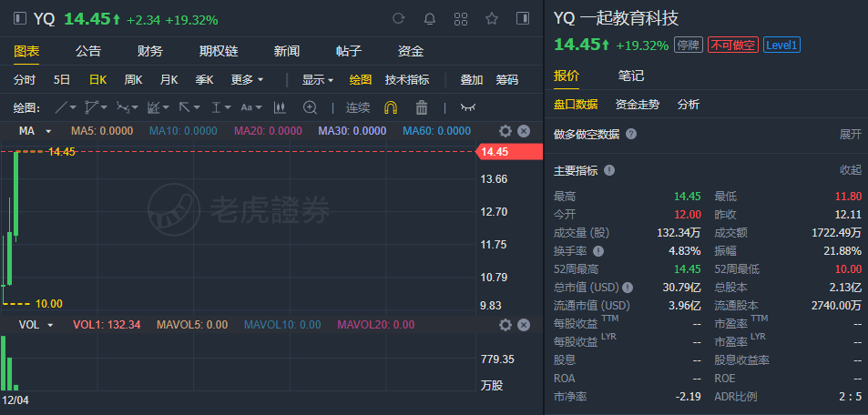Toggle the yellow magnet snap tool
The width and height of the screenshot is (868, 415).
pyautogui.click(x=391, y=107)
